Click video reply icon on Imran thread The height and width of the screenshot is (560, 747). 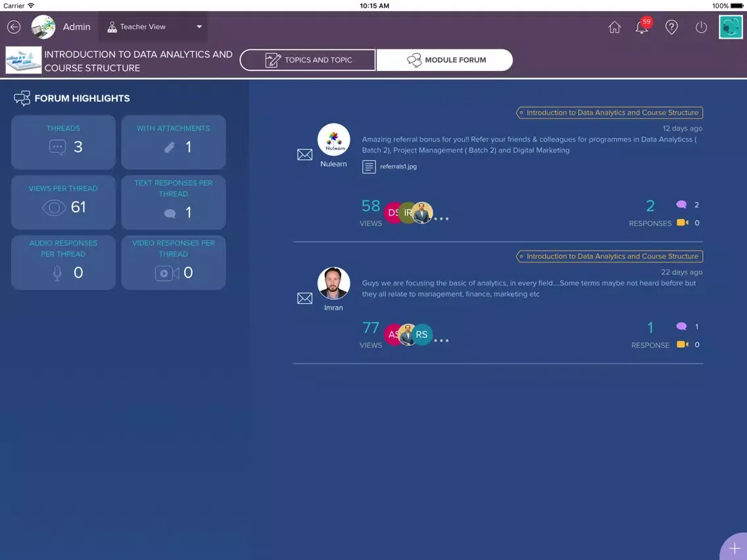coord(682,344)
